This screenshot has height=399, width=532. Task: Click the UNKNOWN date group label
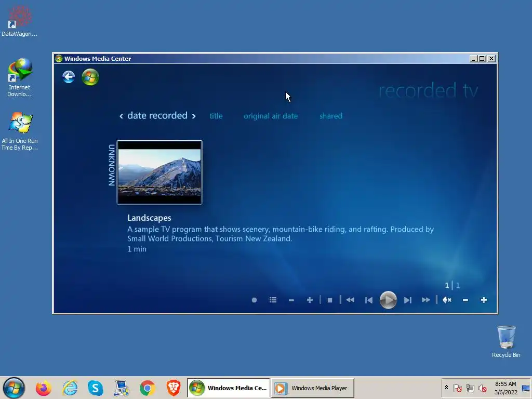pyautogui.click(x=112, y=165)
